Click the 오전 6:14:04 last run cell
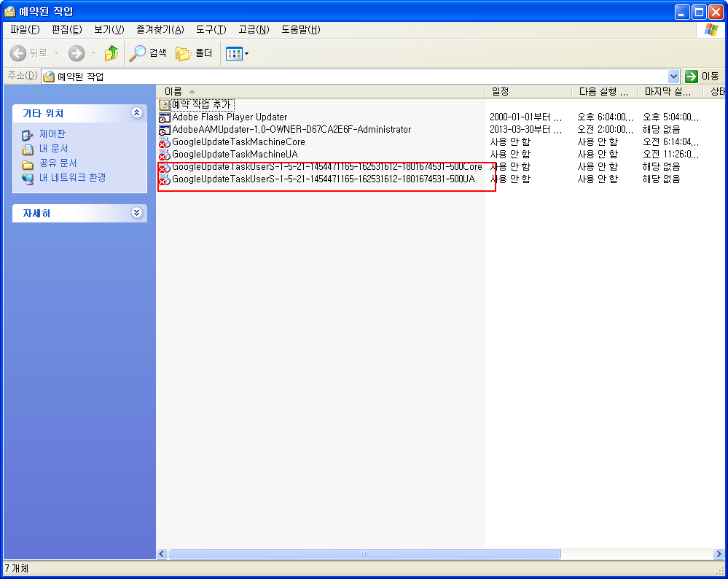728x579 pixels. (x=671, y=141)
